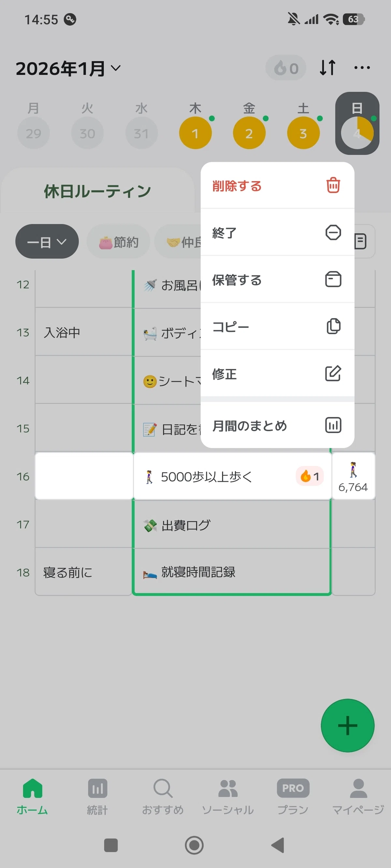
Task: Tap the green plus add button
Action: (x=347, y=726)
